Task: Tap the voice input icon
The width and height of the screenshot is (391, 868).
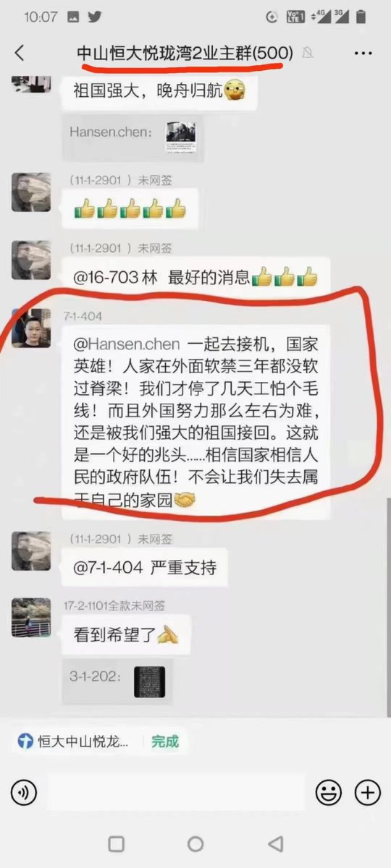Action: pyautogui.click(x=23, y=793)
